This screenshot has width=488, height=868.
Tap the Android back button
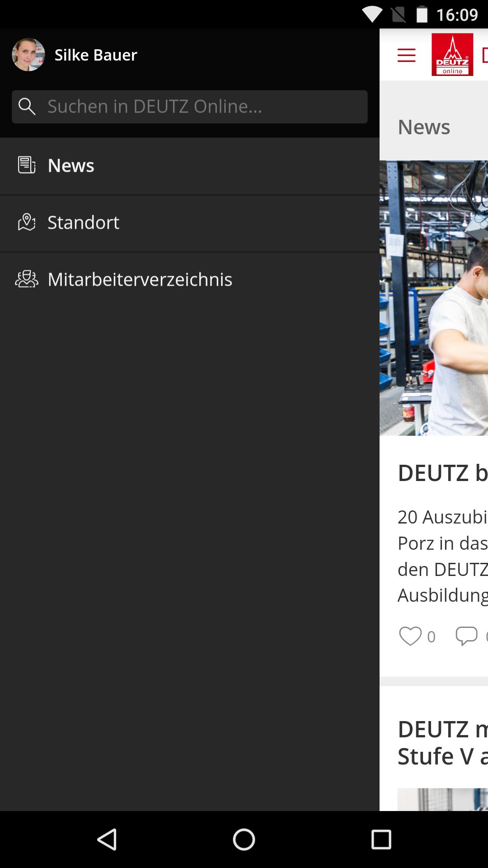pyautogui.click(x=108, y=840)
